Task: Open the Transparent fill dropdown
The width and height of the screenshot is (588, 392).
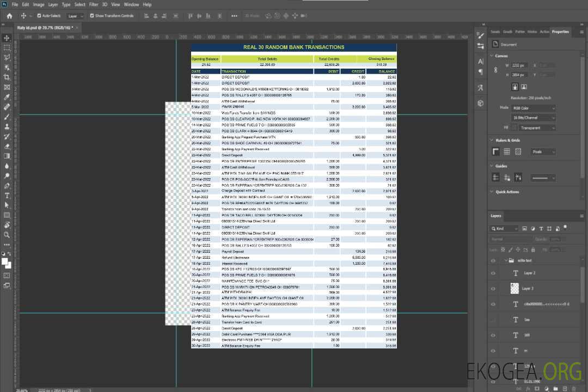Action: coord(537,128)
